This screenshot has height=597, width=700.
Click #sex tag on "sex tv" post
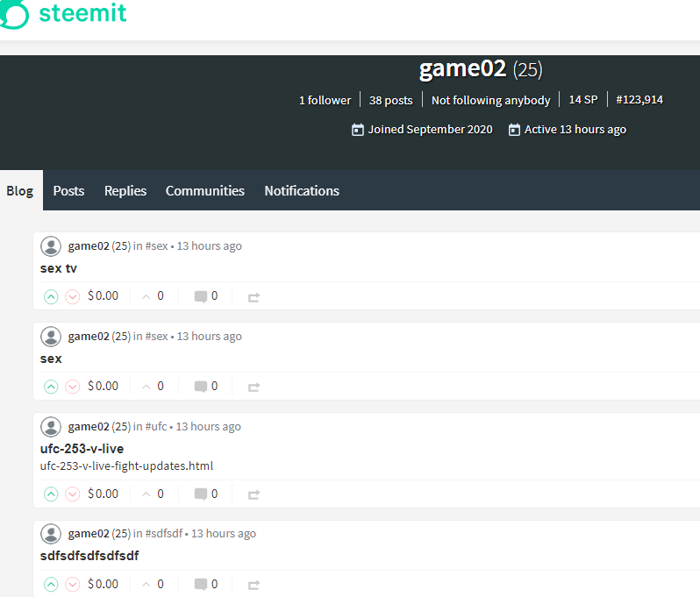[x=157, y=246]
